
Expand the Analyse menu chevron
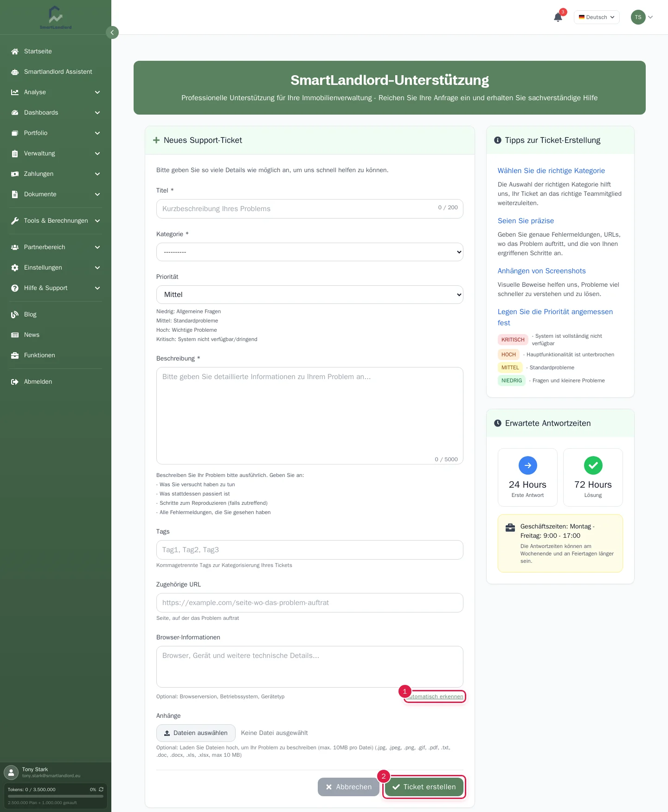pyautogui.click(x=97, y=92)
